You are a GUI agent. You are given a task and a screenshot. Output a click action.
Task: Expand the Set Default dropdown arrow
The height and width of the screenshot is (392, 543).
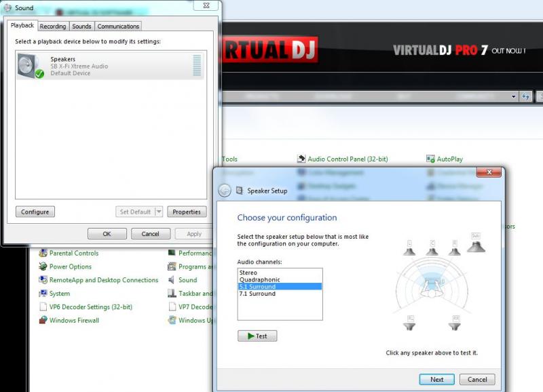pyautogui.click(x=159, y=212)
